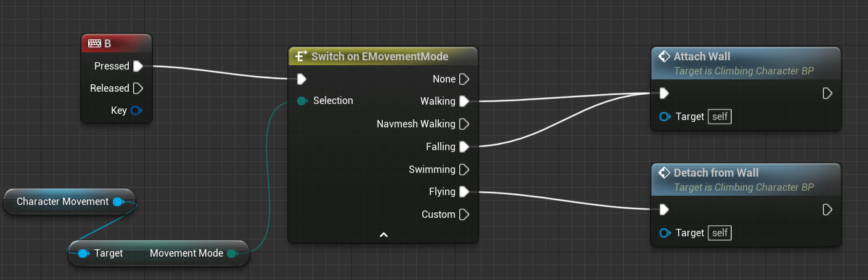Click the Movement Mode output pin

(231, 253)
